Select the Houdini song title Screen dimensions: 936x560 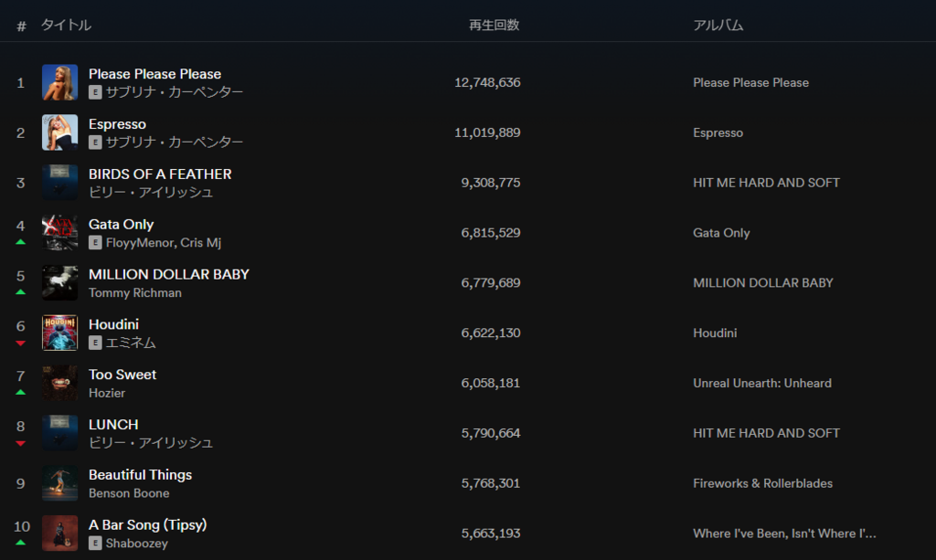tap(113, 324)
